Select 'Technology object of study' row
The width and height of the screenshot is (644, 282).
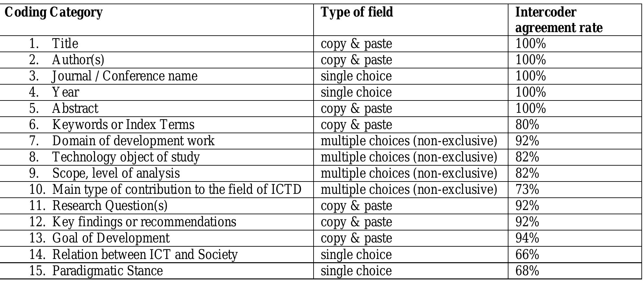tap(126, 157)
